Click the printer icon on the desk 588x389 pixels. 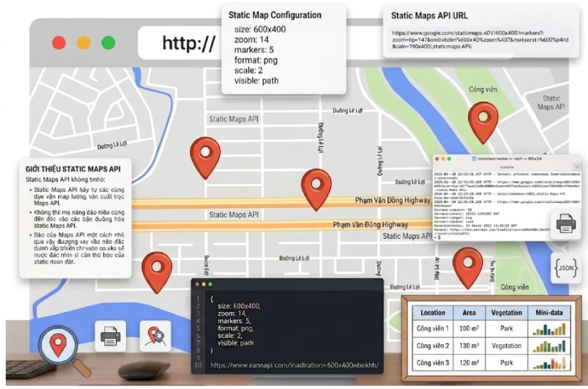pos(110,336)
